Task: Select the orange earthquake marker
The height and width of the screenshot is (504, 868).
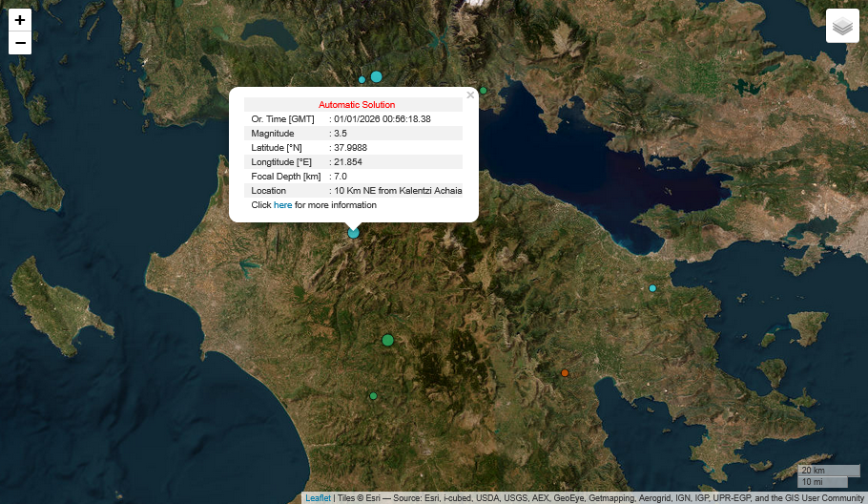Action: pos(565,372)
